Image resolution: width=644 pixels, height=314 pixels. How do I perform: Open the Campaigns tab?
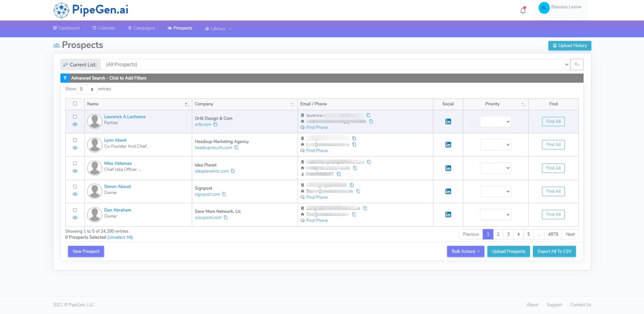pos(141,28)
